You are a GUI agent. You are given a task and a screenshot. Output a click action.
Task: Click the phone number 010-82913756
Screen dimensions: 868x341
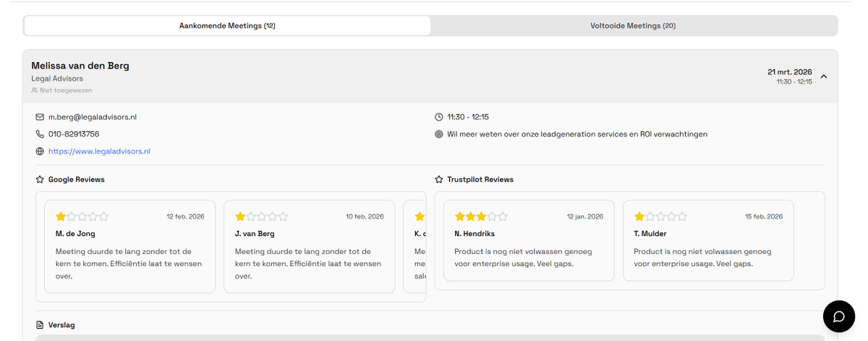click(x=74, y=134)
